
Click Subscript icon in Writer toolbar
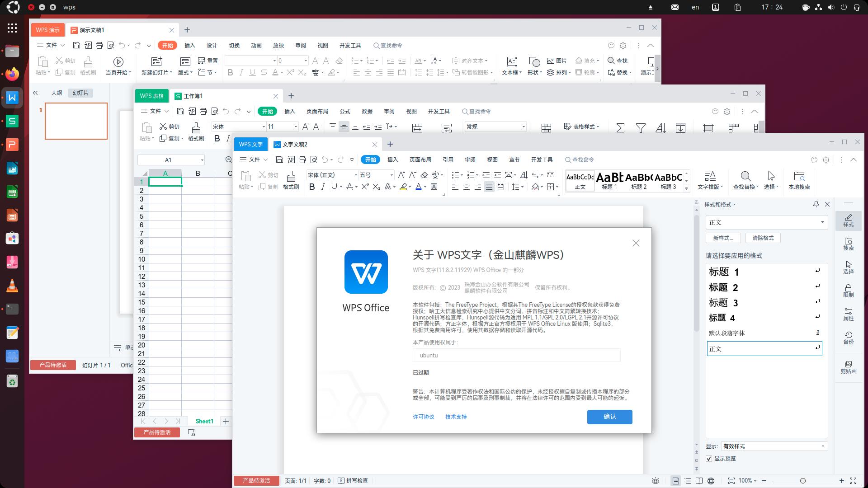pyautogui.click(x=376, y=187)
